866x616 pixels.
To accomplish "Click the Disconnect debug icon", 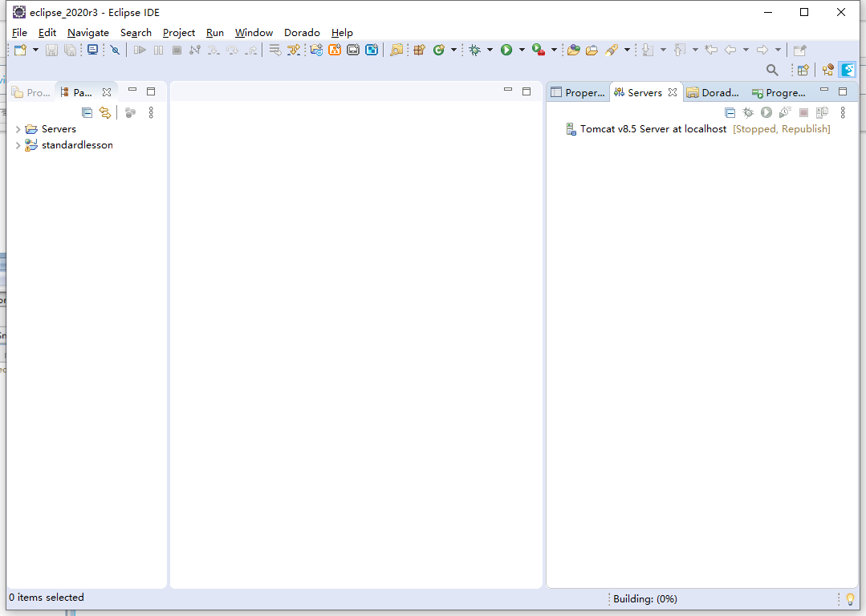I will [x=194, y=51].
